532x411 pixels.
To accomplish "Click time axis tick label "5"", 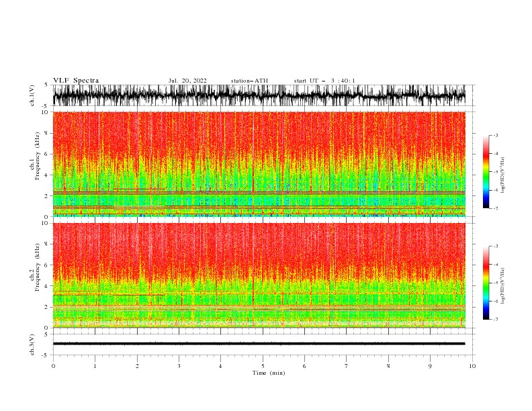I will [263, 366].
